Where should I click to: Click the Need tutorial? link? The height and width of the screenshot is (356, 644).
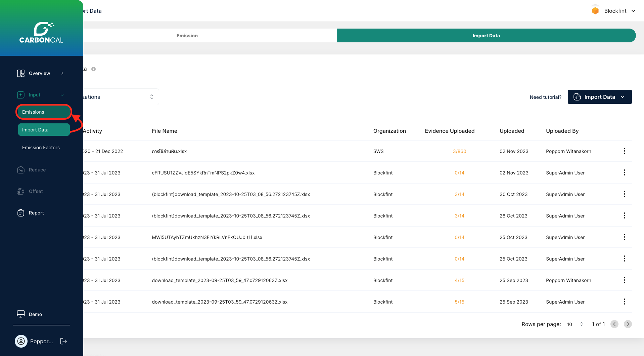[x=545, y=97]
